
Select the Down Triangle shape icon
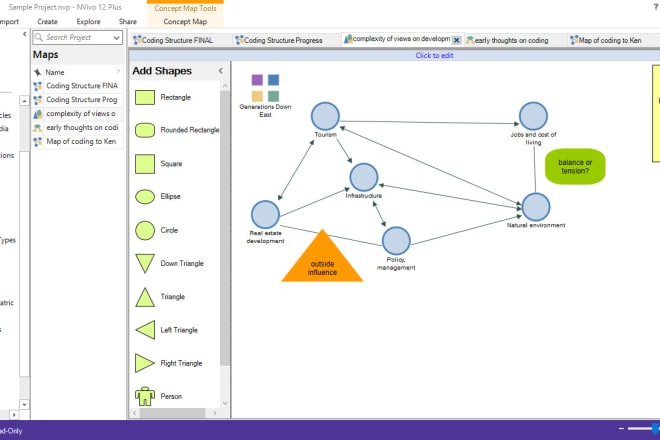pos(145,264)
